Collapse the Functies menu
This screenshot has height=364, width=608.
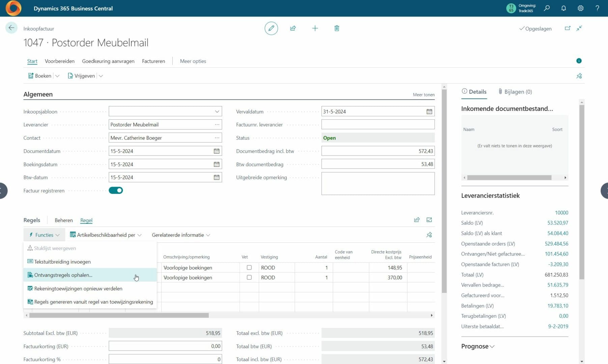click(44, 235)
